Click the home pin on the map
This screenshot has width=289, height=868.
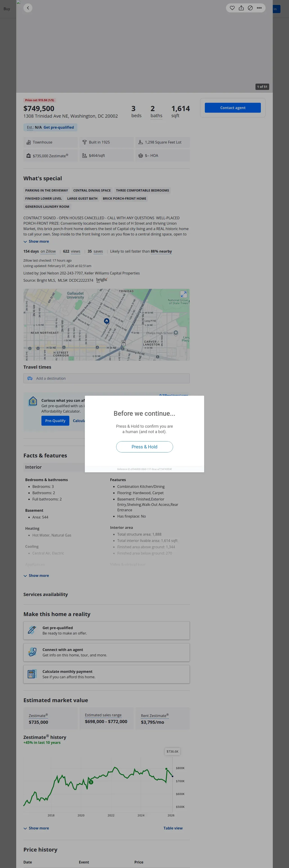point(107,321)
